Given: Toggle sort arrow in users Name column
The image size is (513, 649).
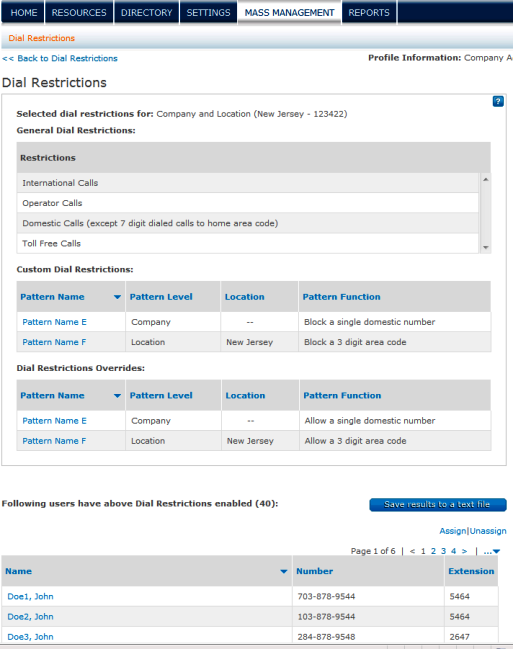Looking at the screenshot, I should point(284,572).
